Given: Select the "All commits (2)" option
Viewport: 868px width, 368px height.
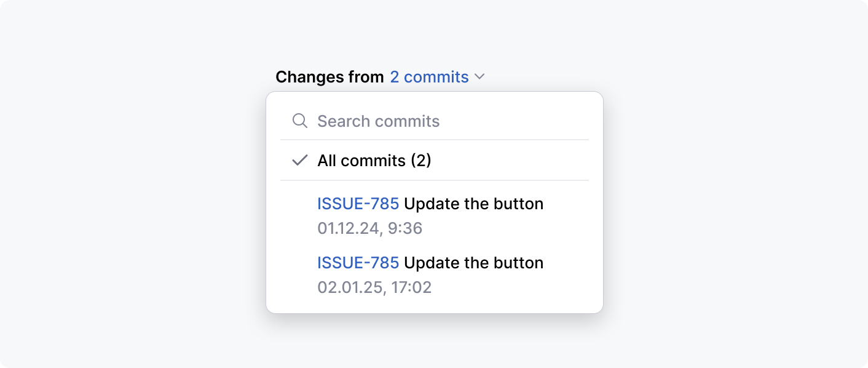Looking at the screenshot, I should 374,161.
